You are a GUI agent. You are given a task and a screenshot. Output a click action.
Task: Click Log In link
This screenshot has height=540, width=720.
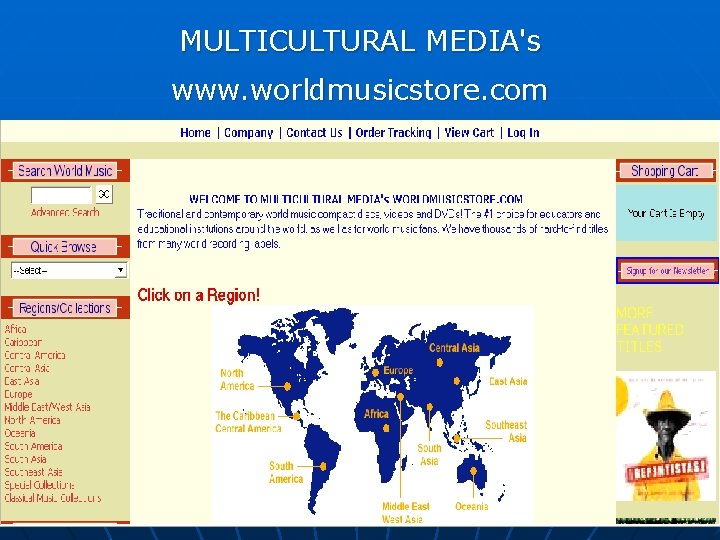click(523, 133)
